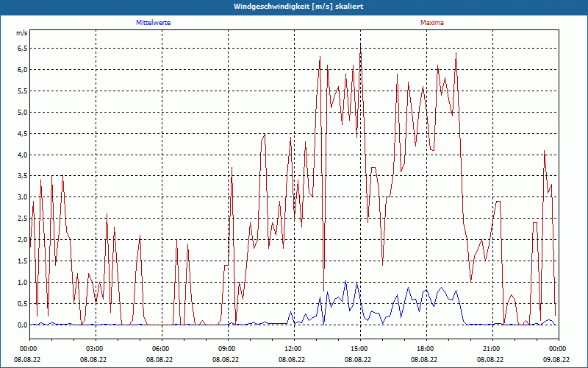Select the red 'Maxima' legend label
The image size is (588, 368).
pyautogui.click(x=432, y=23)
